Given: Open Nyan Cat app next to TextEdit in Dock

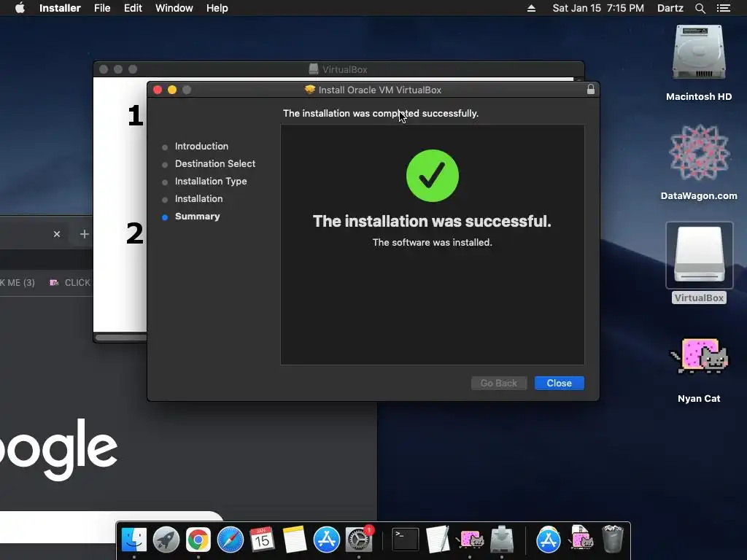Looking at the screenshot, I should pos(470,540).
